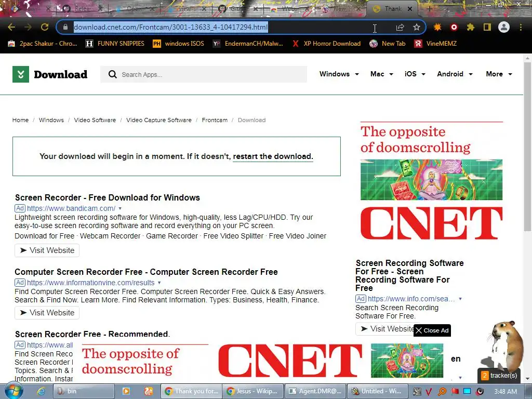Open the New Tab bookmark
532x399 pixels.
(x=388, y=44)
